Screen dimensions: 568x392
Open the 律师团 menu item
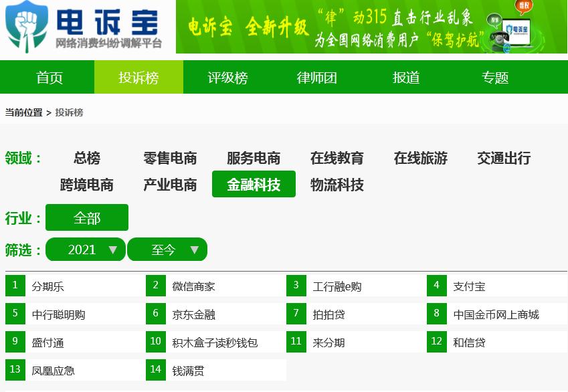coord(315,77)
